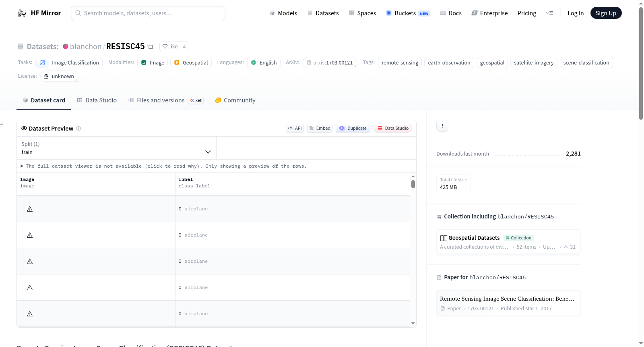The height and width of the screenshot is (347, 644).
Task: Open the Dataset card tab
Action: pyautogui.click(x=43, y=100)
